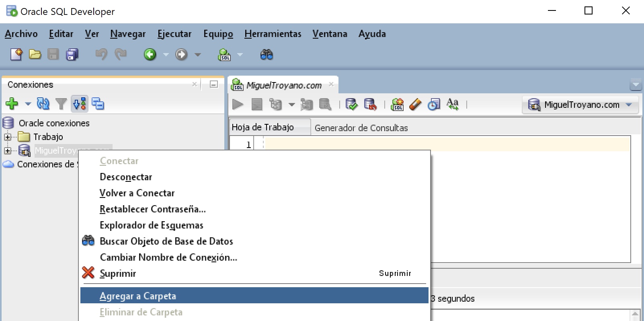
Task: Add new connection with green plus
Action: [x=12, y=104]
